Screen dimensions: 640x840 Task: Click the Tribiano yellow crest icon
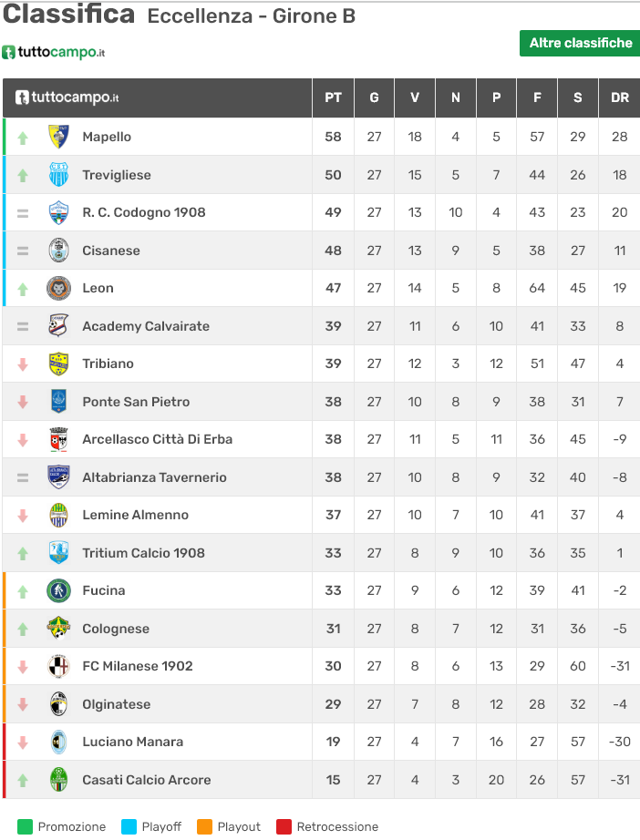pos(58,364)
